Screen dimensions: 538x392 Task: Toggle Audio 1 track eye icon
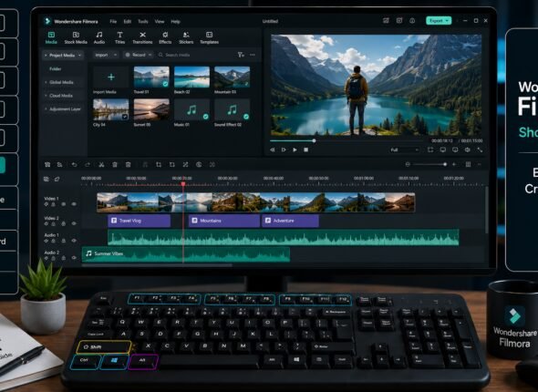(x=74, y=241)
